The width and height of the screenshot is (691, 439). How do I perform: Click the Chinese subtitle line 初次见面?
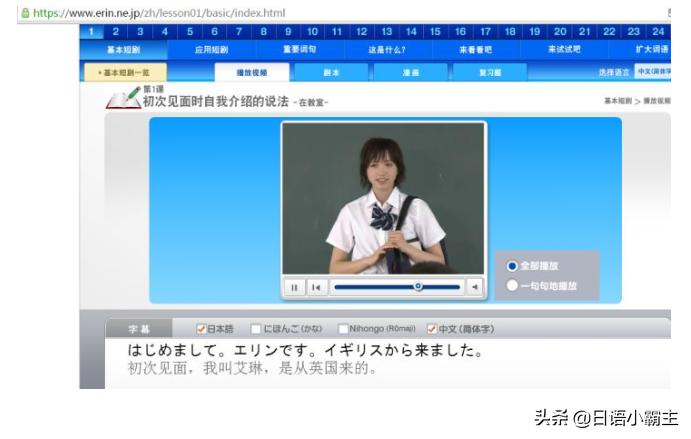tap(252, 368)
